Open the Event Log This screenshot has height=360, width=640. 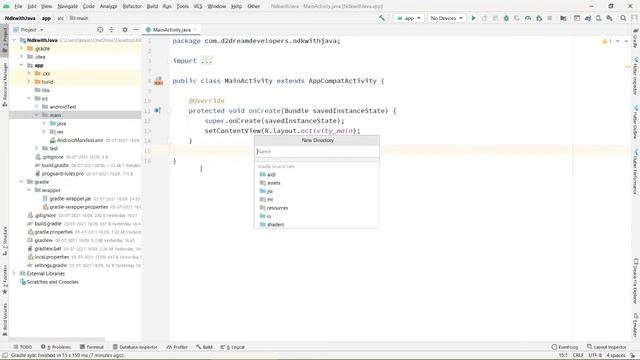click(x=565, y=347)
